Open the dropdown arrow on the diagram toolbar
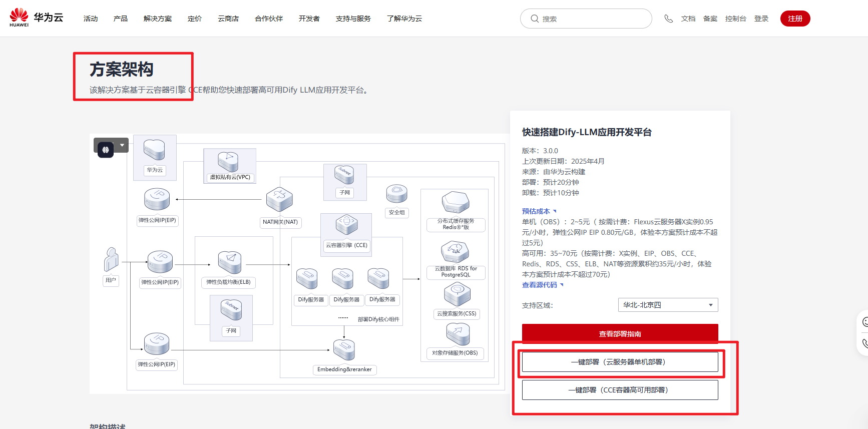 pos(122,145)
